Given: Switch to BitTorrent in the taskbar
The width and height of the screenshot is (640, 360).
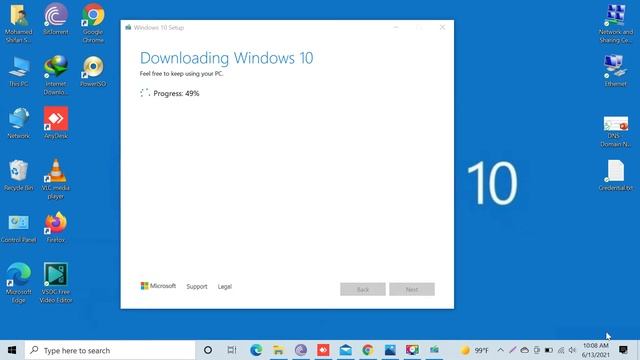Looking at the screenshot, I should tap(301, 350).
